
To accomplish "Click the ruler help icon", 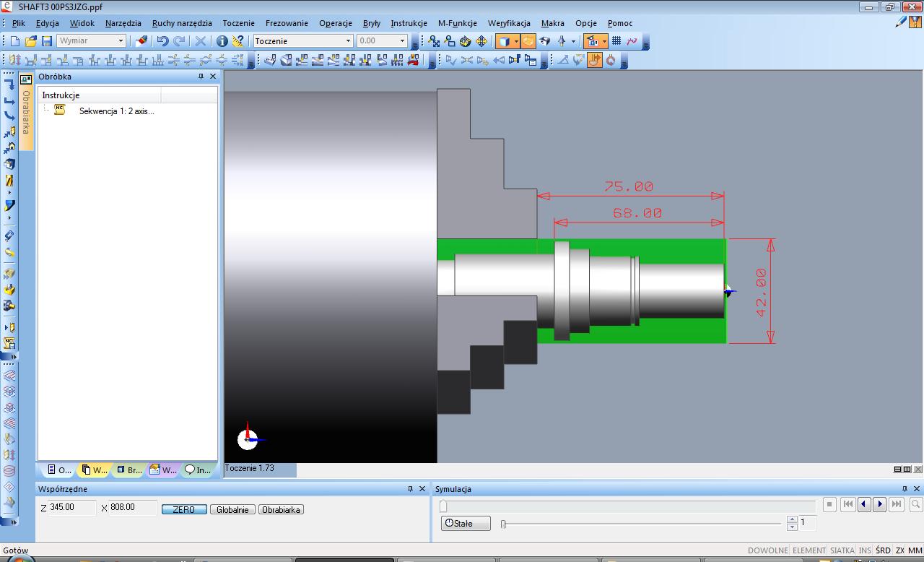I will pyautogui.click(x=238, y=41).
